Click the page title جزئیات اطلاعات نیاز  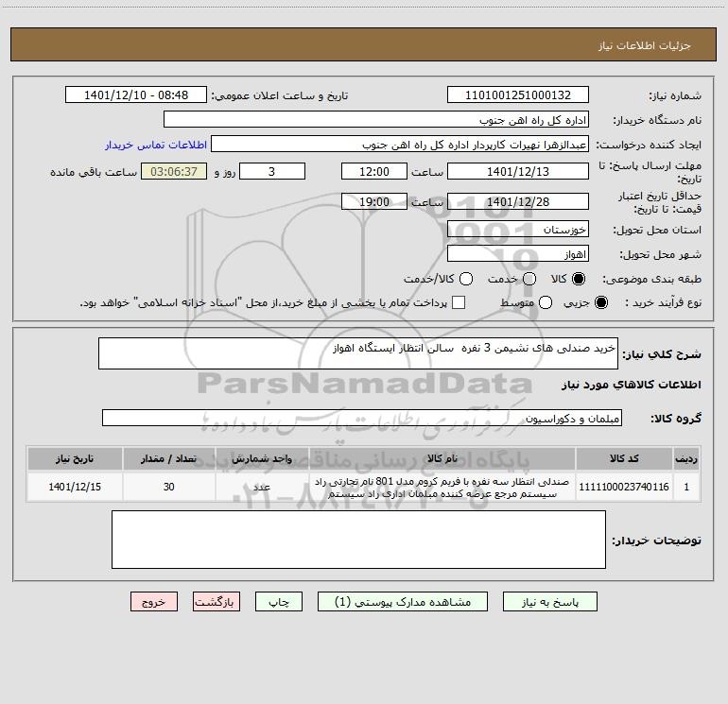[645, 45]
